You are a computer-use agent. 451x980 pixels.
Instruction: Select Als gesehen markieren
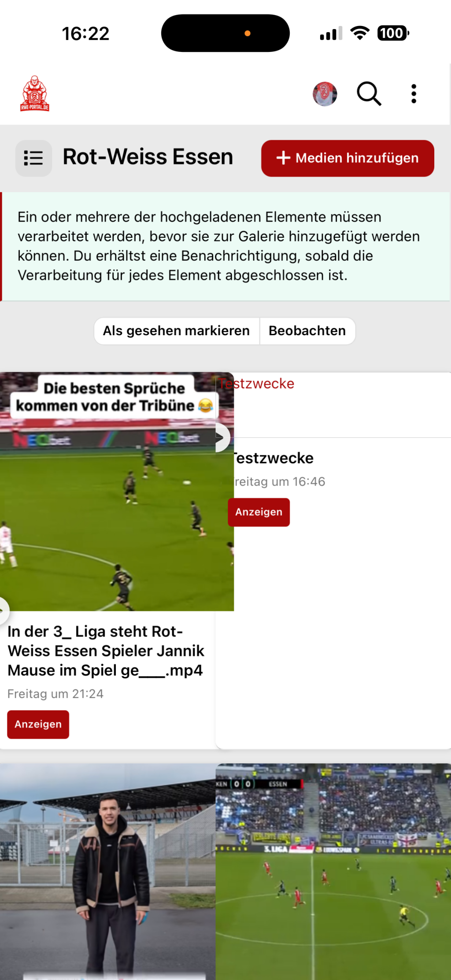coord(177,331)
